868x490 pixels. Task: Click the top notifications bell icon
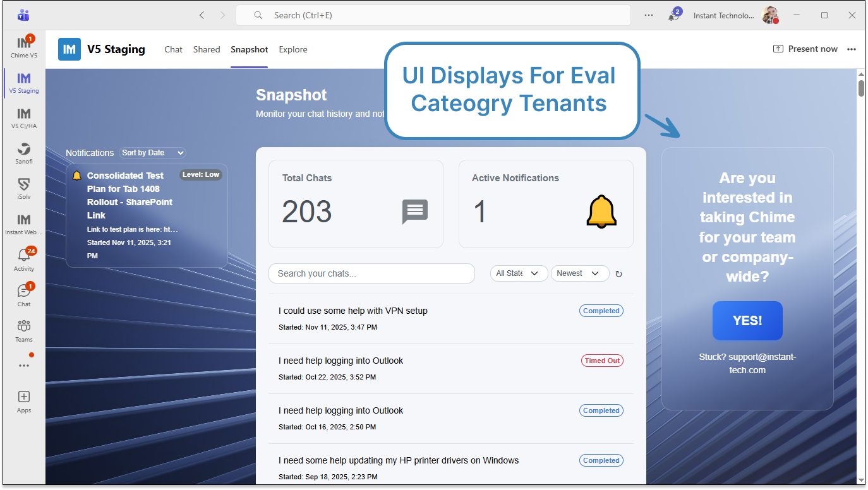673,16
